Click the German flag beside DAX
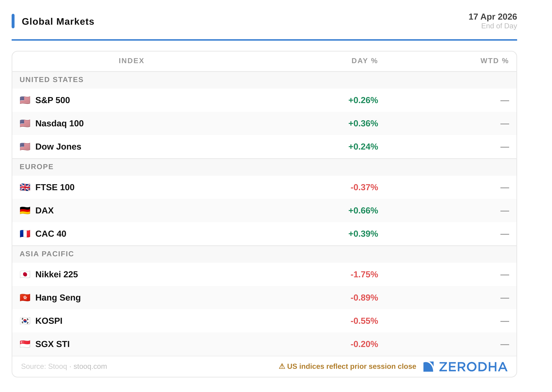The width and height of the screenshot is (552, 392). [x=25, y=211]
